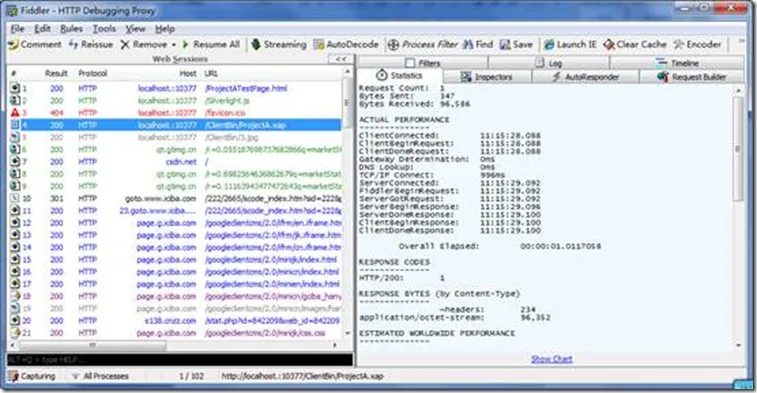Click Clear Cache toolbar button

[x=635, y=44]
